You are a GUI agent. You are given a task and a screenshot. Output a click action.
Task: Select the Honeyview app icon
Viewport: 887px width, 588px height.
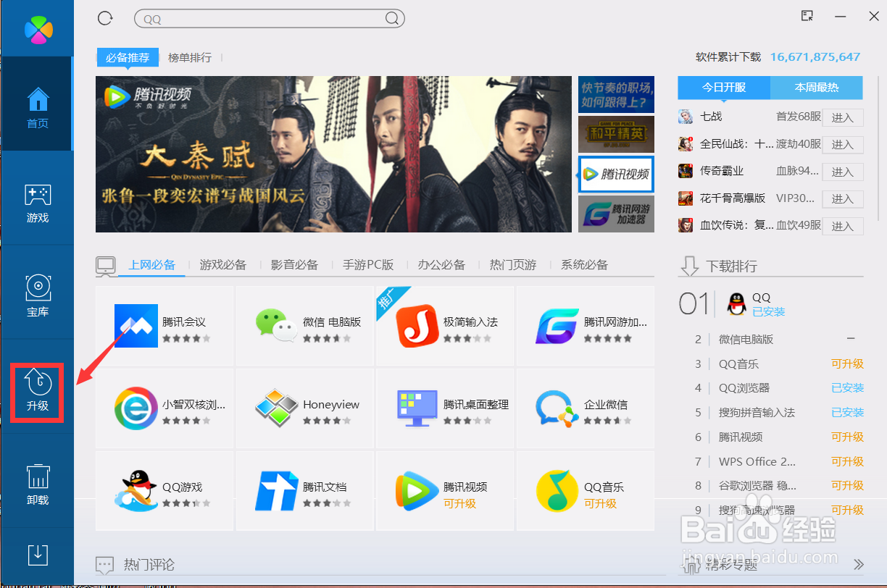tap(276, 408)
